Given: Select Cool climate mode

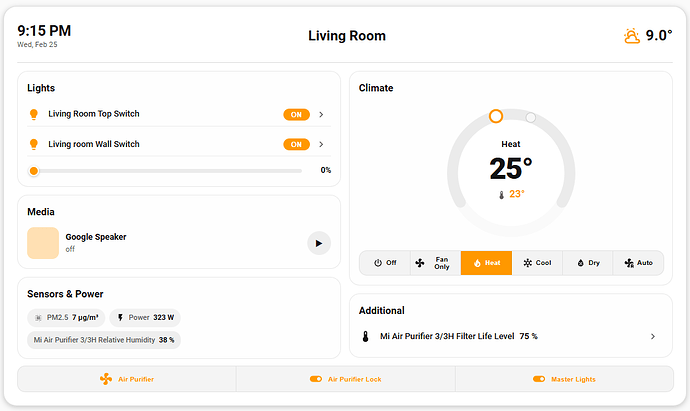Looking at the screenshot, I should pyautogui.click(x=537, y=263).
